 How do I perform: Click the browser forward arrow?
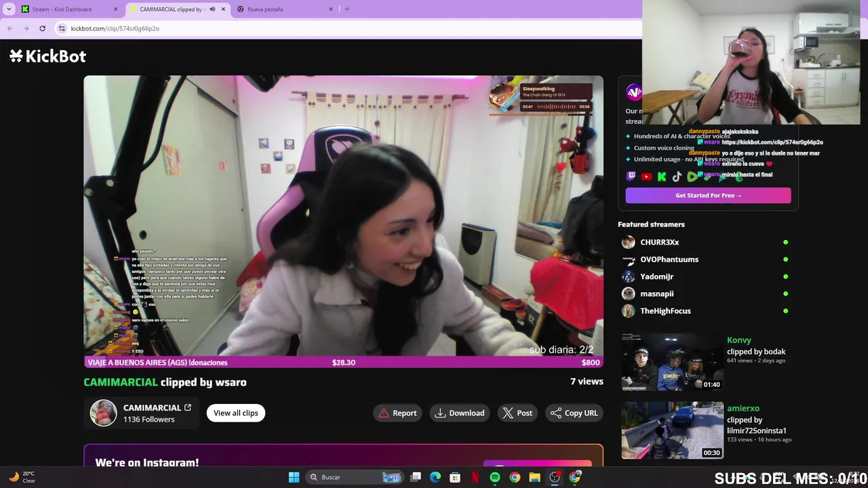(x=26, y=28)
